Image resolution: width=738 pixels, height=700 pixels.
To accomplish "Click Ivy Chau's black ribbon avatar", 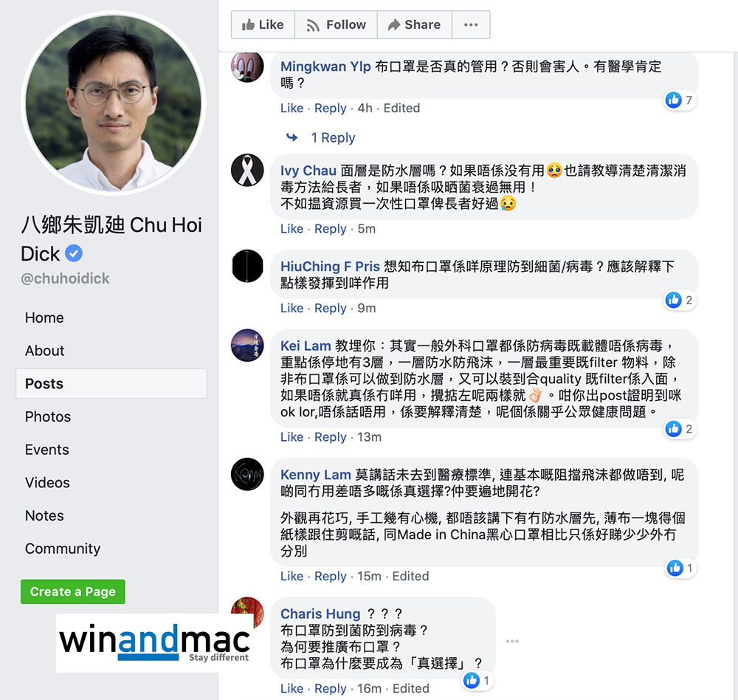I will pyautogui.click(x=247, y=170).
